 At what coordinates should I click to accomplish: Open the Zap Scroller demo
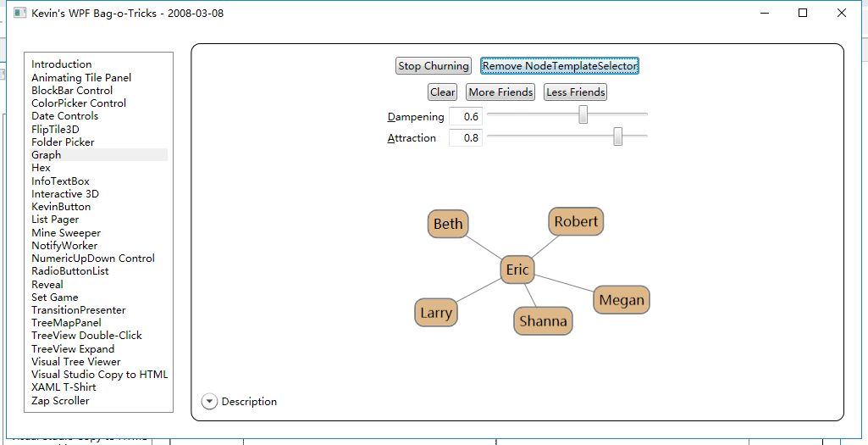coord(60,401)
